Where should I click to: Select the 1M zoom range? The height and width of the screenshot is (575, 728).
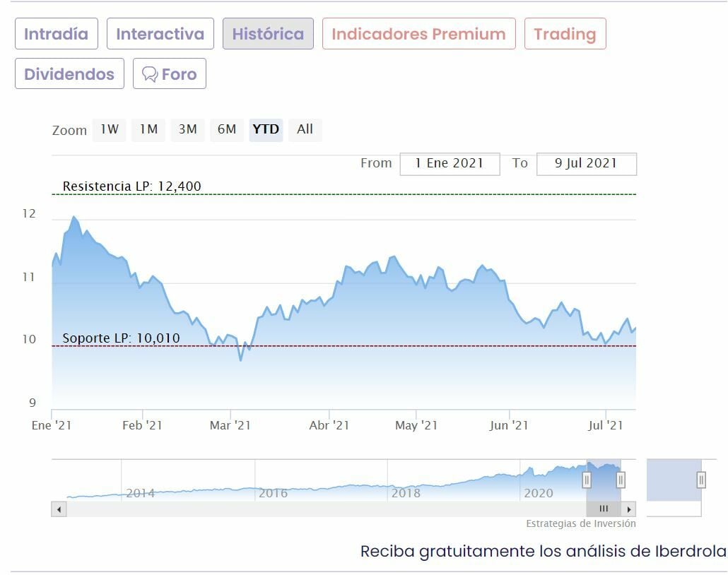[148, 129]
